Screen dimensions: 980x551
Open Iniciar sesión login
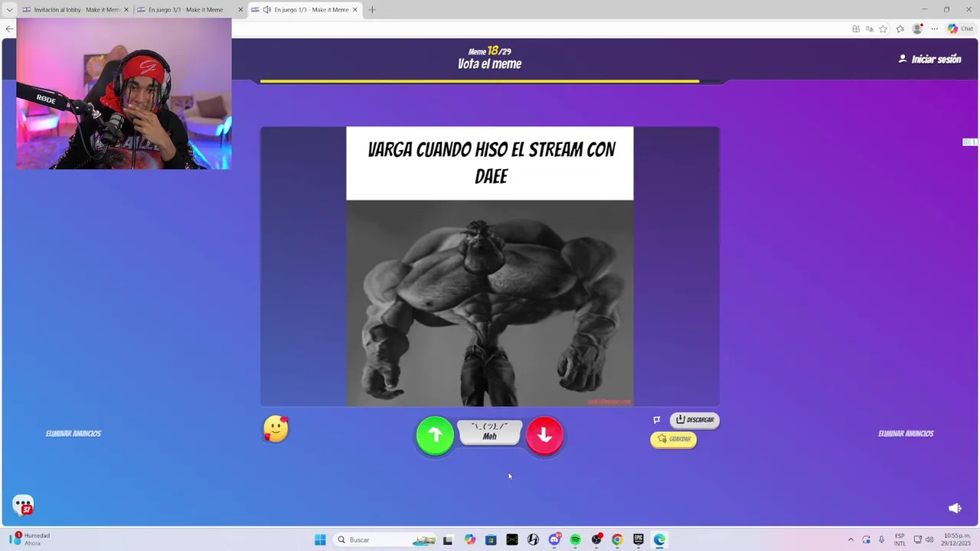(929, 59)
